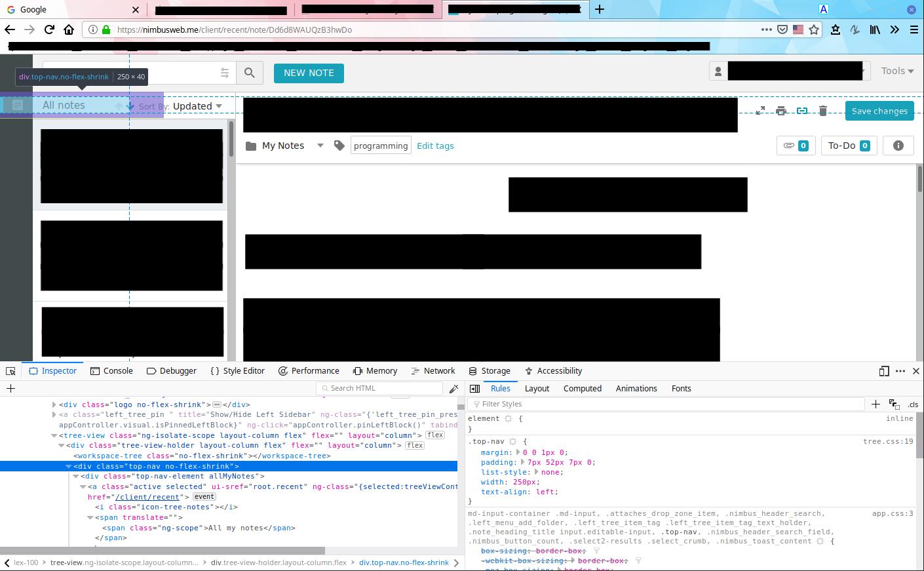
Task: Add new rule with plus in Rules pane
Action: 876,404
